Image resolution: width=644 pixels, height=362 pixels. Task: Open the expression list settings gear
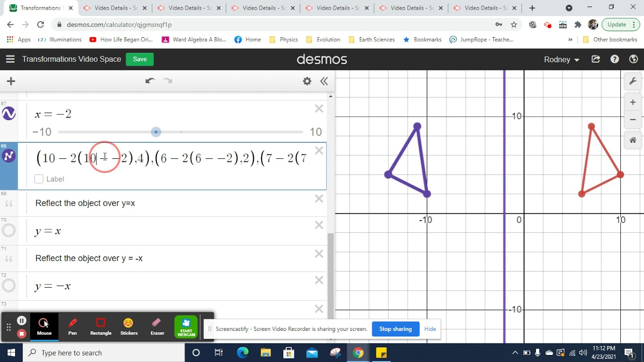coord(307,81)
